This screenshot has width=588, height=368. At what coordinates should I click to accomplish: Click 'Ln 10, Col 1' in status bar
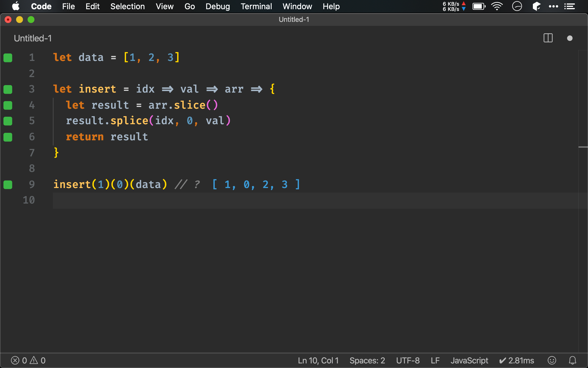[318, 361]
